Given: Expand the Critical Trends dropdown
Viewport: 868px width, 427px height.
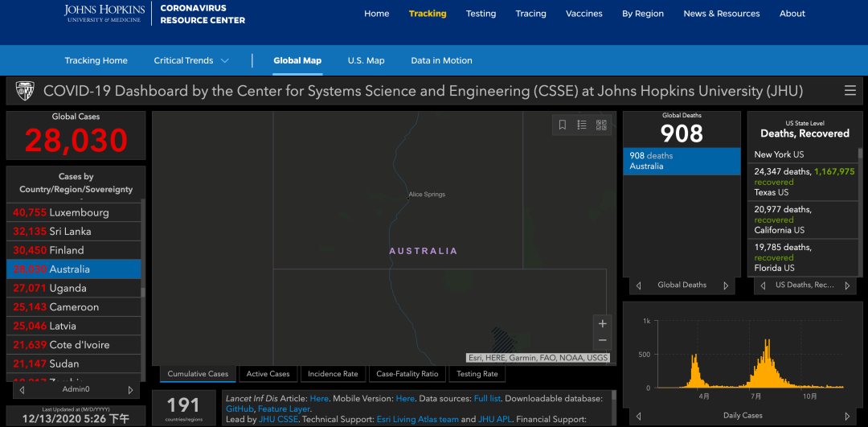Looking at the screenshot, I should [x=191, y=60].
